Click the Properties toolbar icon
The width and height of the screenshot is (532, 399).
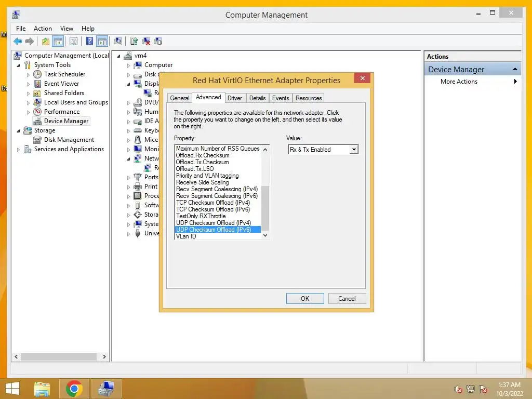point(73,42)
